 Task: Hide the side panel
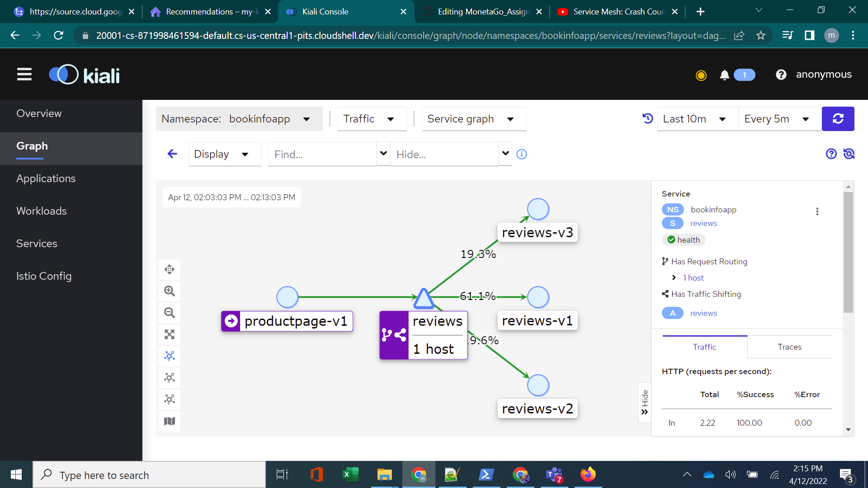tap(645, 403)
